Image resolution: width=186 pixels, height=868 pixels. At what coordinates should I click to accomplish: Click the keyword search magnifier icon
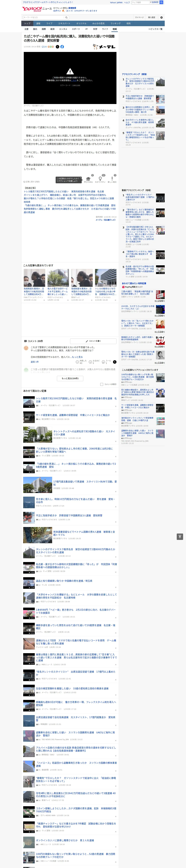pyautogui.click(x=66, y=17)
